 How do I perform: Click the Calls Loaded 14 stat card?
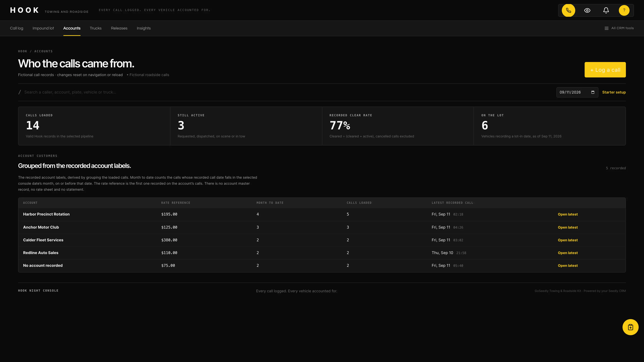(94, 126)
